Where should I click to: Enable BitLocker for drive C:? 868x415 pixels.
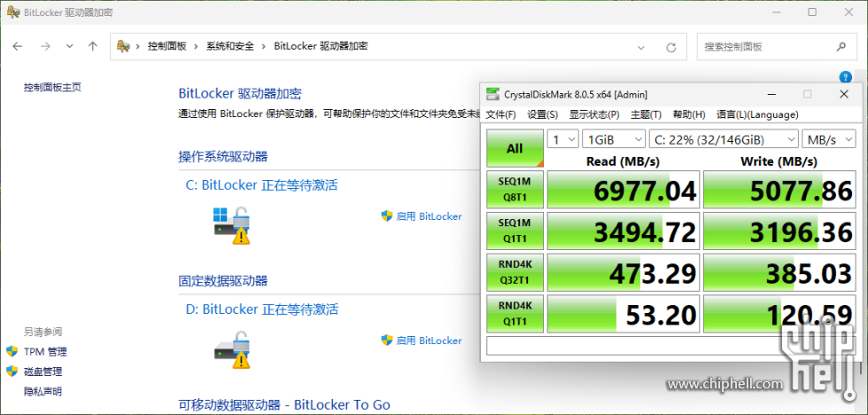[429, 216]
